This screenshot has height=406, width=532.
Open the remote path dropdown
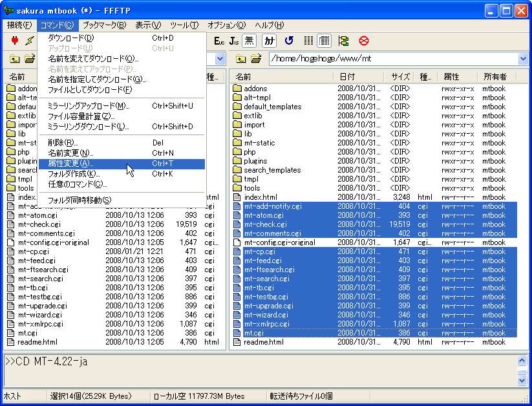coord(523,59)
